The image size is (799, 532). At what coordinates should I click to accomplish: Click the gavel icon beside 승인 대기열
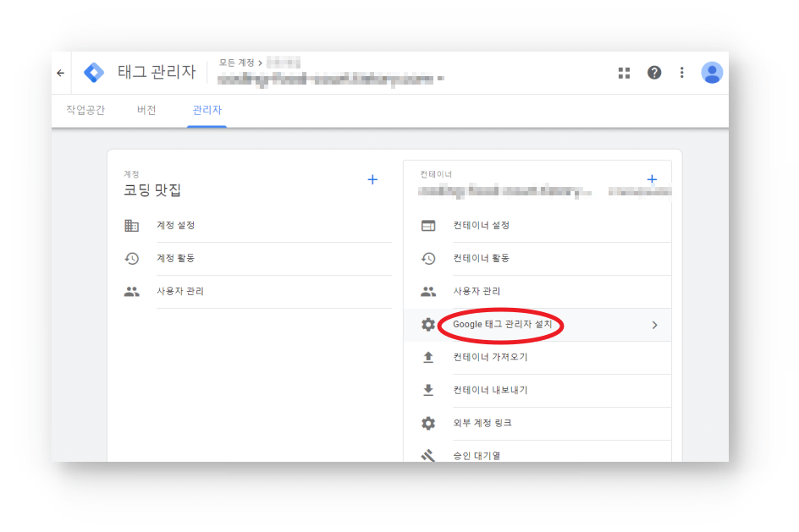point(428,455)
